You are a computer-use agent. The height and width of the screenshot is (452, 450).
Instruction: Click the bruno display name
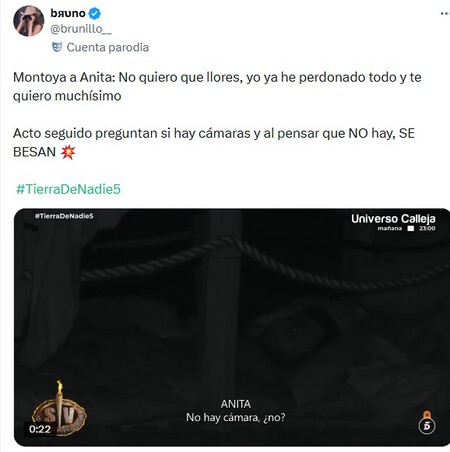point(68,13)
